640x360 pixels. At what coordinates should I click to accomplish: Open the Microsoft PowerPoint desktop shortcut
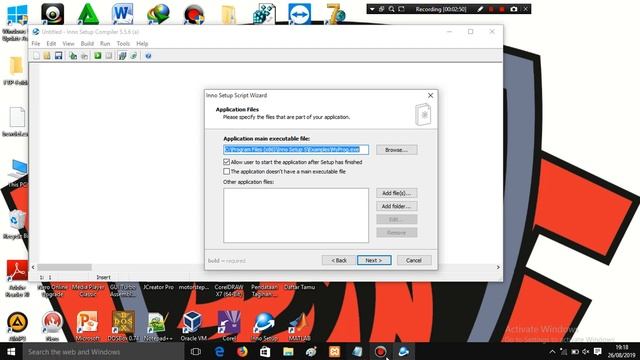point(87,325)
